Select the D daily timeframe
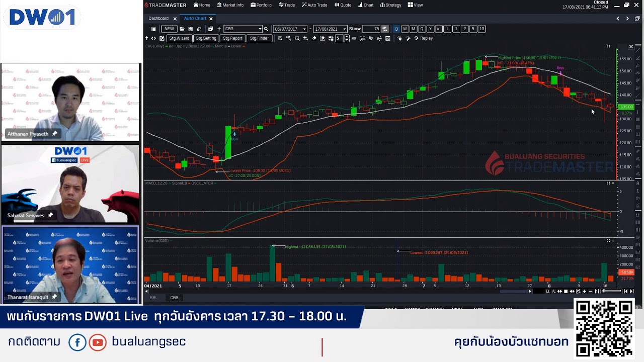 pos(397,29)
